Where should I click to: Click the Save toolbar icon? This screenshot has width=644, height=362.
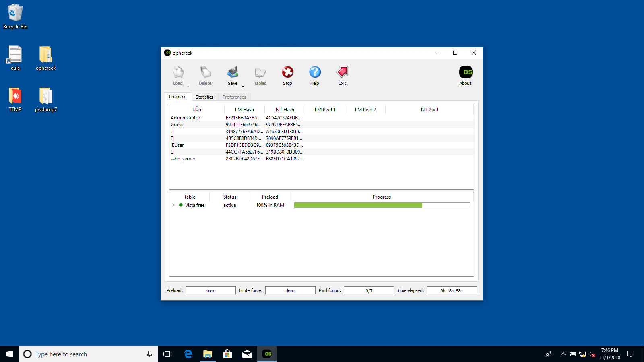coord(233,72)
